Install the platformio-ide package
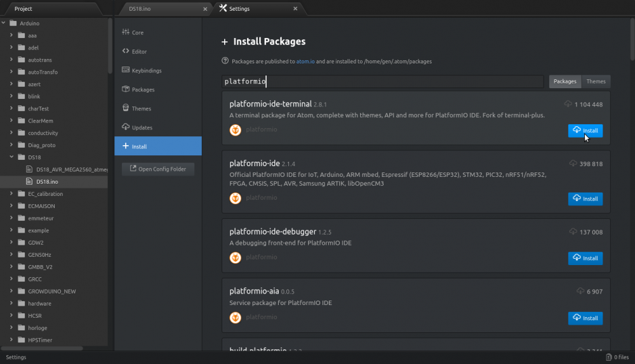635x364 pixels. pos(585,198)
